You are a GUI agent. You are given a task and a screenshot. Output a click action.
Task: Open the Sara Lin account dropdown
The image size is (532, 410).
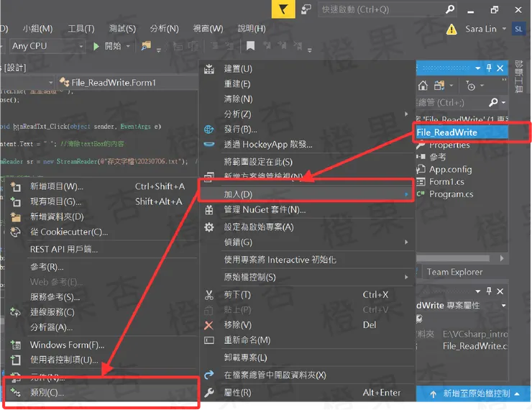[485, 29]
